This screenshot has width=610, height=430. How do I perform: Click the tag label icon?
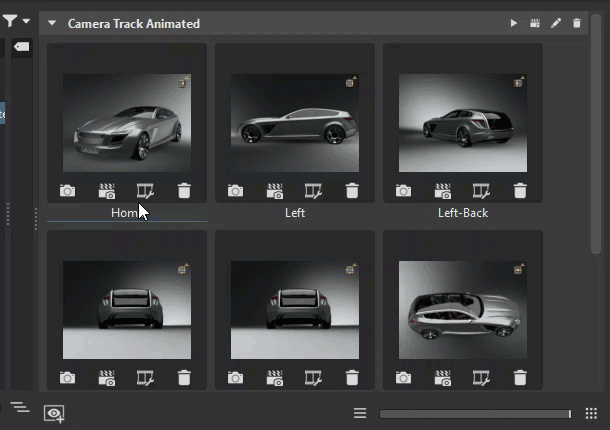[x=21, y=47]
